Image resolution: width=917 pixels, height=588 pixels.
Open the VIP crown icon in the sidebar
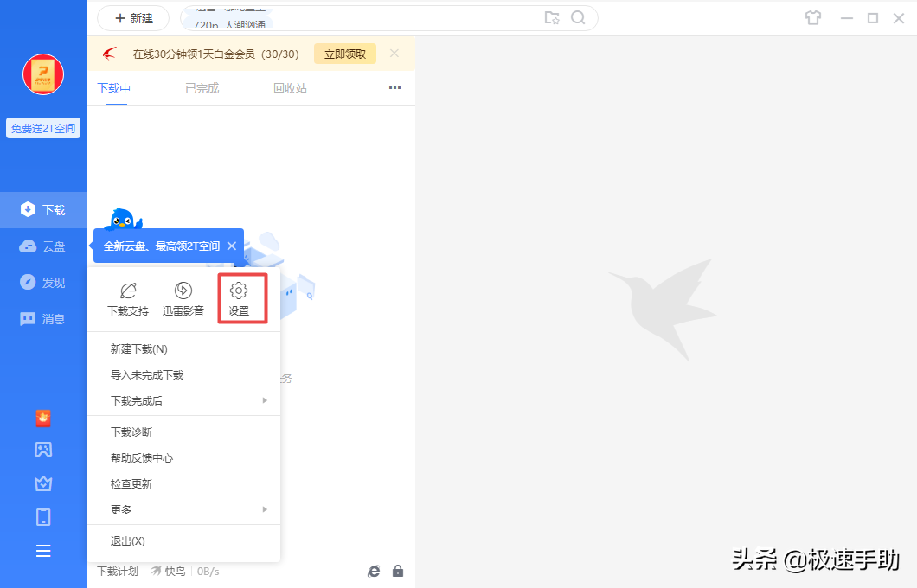click(43, 483)
